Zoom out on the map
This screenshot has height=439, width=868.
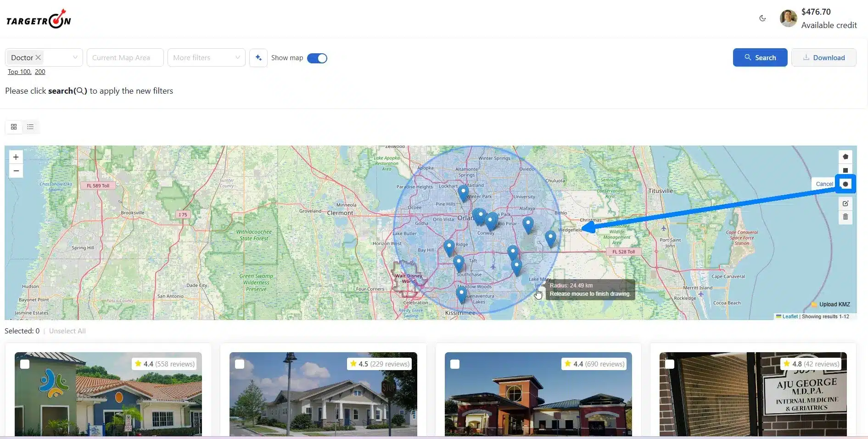click(x=16, y=171)
